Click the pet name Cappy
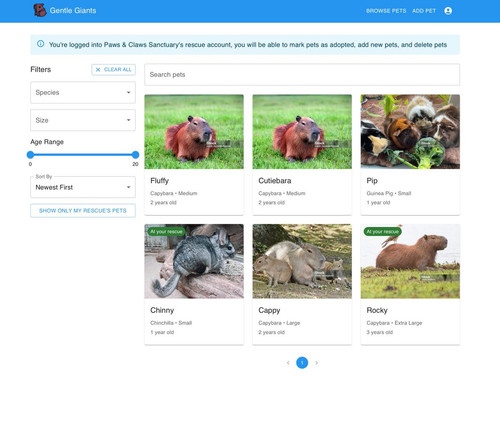 tap(269, 310)
